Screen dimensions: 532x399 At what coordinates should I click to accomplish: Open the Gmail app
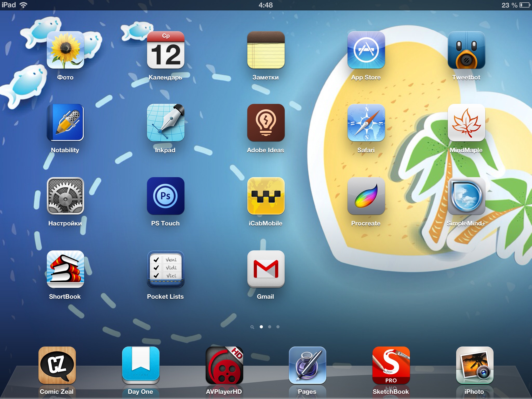pyautogui.click(x=266, y=269)
